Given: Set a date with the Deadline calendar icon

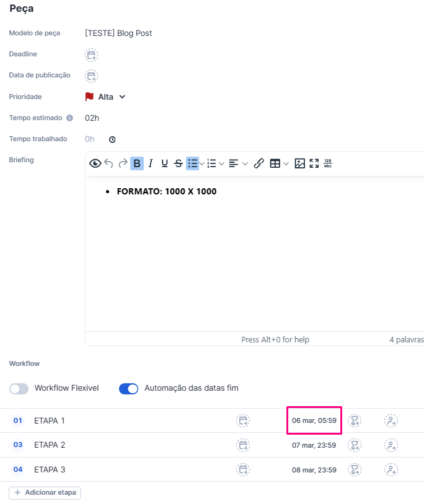Looking at the screenshot, I should click(91, 55).
